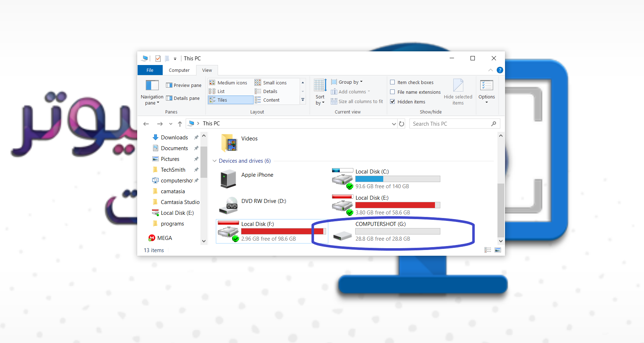Switch to the Computer ribbon tab
This screenshot has width=644, height=343.
pos(179,70)
